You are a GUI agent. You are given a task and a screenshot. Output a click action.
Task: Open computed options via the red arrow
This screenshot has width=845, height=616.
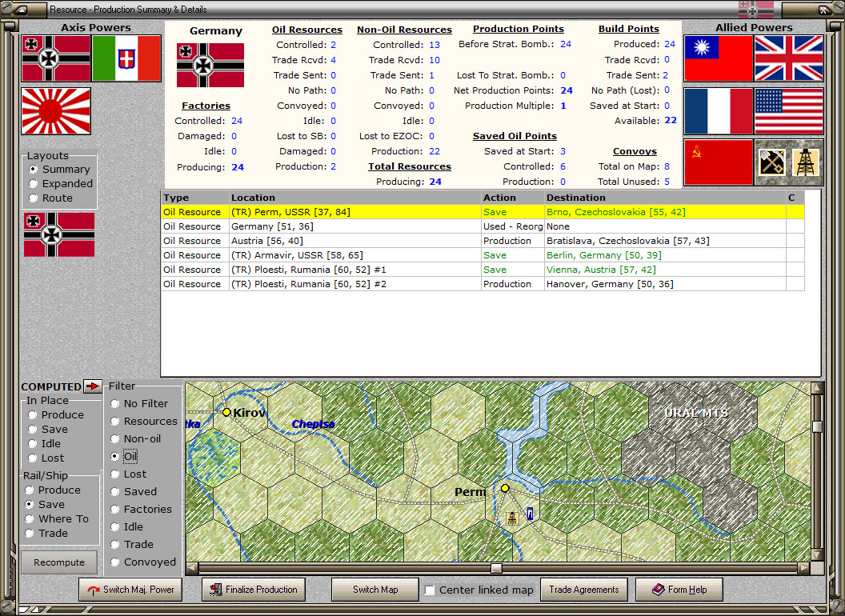tap(94, 386)
